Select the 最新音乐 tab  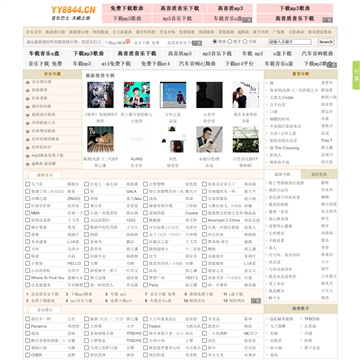click(x=45, y=175)
